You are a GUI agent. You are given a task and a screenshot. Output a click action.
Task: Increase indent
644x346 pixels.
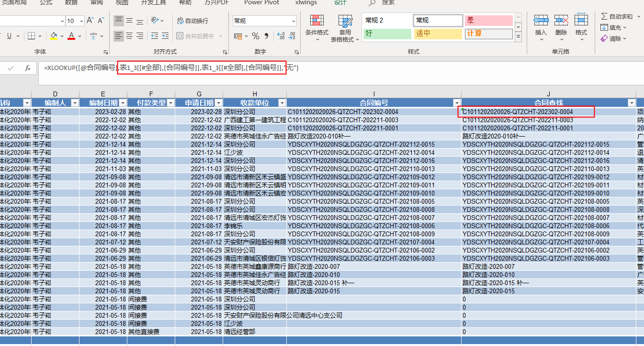tap(165, 36)
